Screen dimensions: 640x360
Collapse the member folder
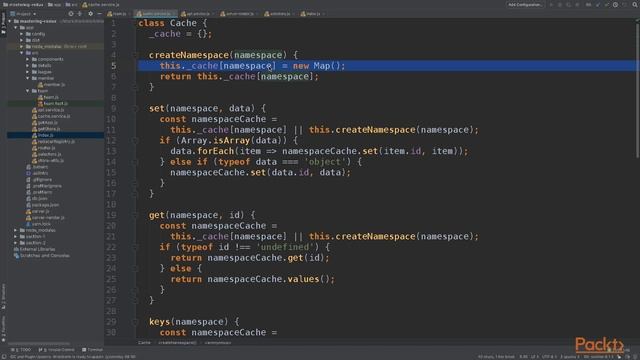[x=28, y=78]
